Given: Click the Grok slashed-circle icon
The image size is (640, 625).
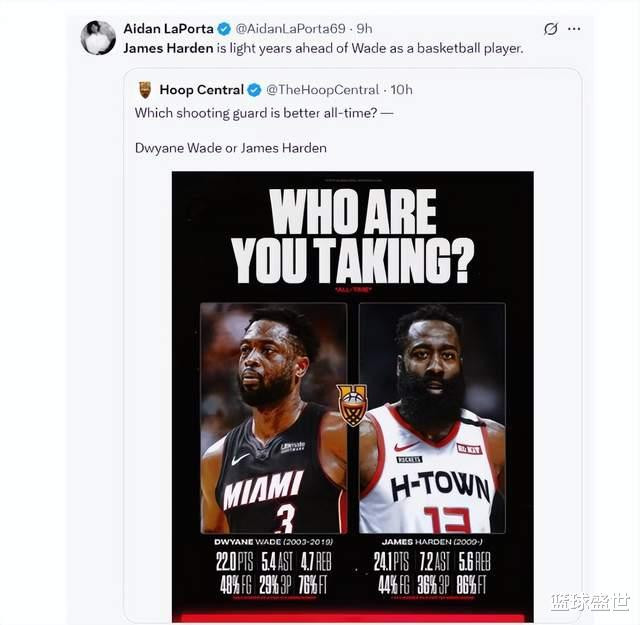Looking at the screenshot, I should [x=551, y=29].
